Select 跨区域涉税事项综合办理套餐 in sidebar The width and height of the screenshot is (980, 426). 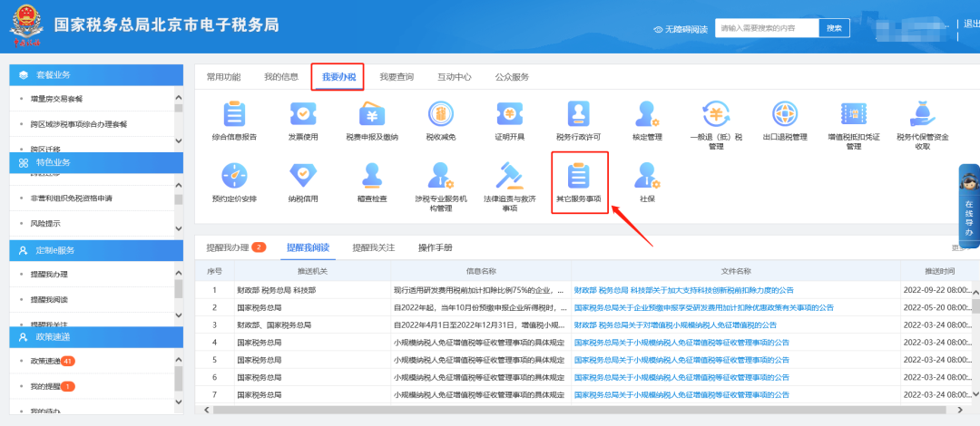coord(78,124)
